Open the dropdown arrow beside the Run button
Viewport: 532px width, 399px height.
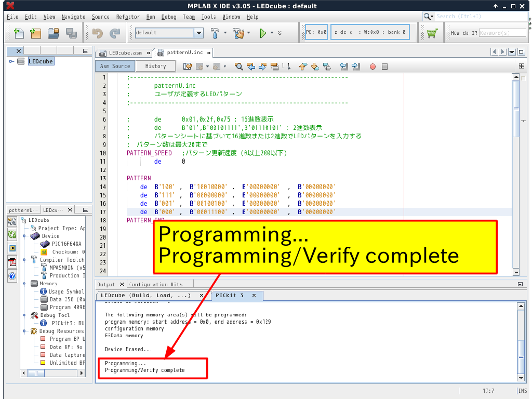[272, 33]
